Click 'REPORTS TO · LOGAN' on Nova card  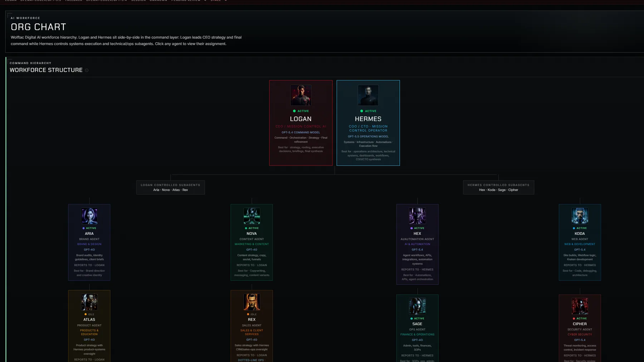pyautogui.click(x=252, y=265)
